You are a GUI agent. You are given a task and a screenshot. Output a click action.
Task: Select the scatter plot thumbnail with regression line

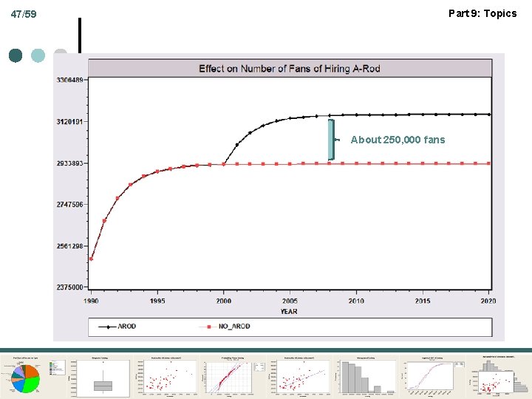(300, 378)
